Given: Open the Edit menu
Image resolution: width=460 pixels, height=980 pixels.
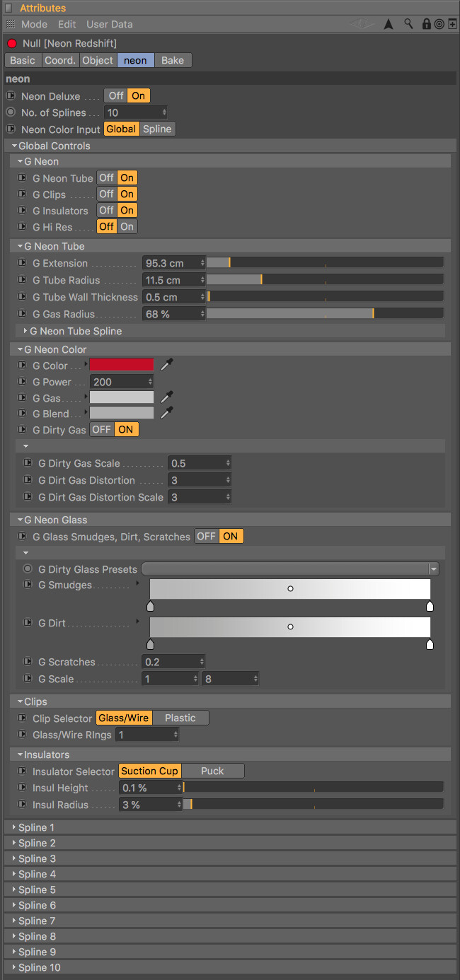Looking at the screenshot, I should 67,24.
